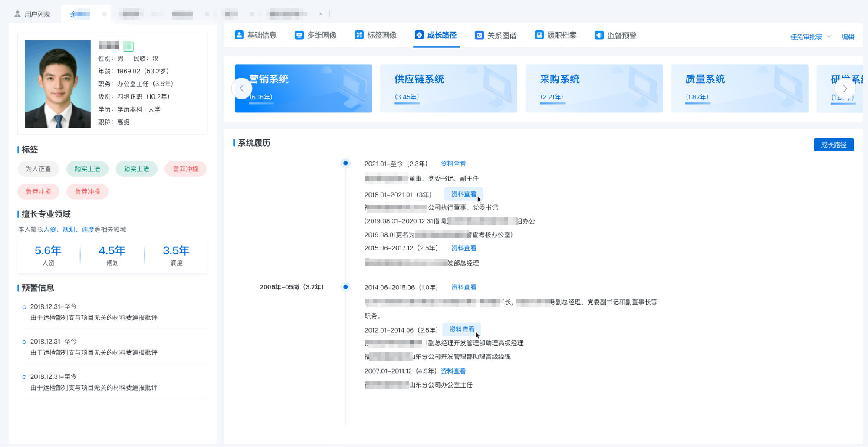Click the timeline marker next to 2006年-05岗
The image size is (868, 447).
coord(345,286)
